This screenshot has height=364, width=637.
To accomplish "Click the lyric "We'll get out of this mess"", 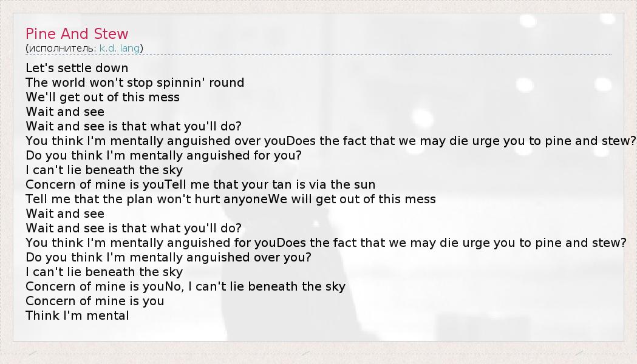I will click(103, 97).
